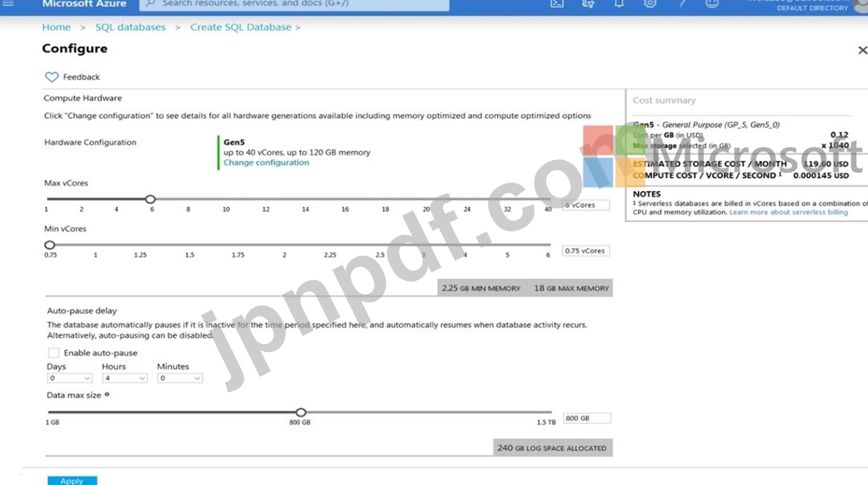
Task: Enable auto-pause checkbox
Action: pyautogui.click(x=53, y=353)
